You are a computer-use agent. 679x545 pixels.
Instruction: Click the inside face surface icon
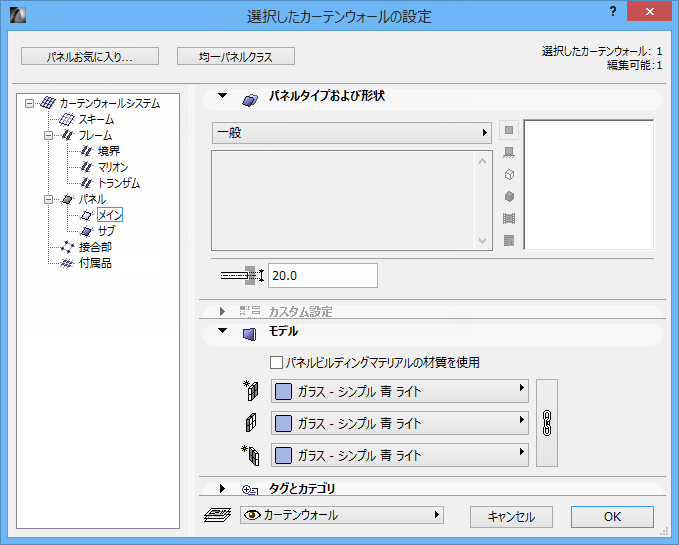click(x=251, y=455)
